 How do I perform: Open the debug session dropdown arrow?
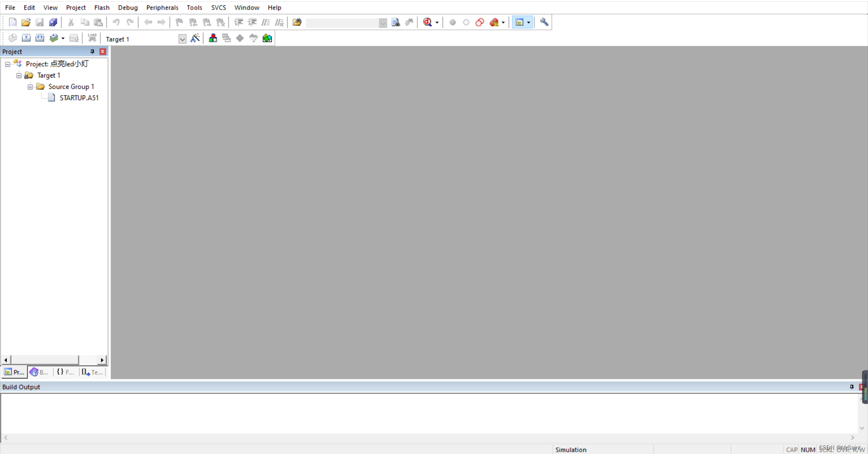(x=437, y=23)
